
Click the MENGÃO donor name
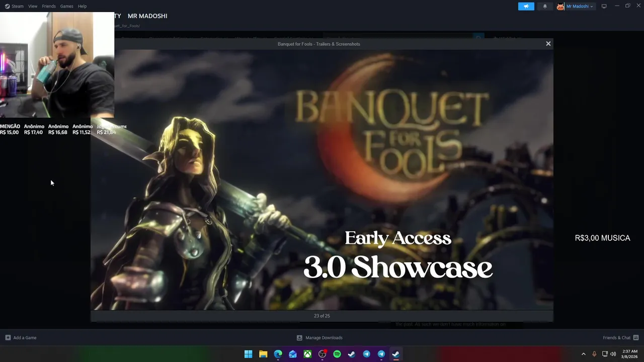pyautogui.click(x=10, y=126)
